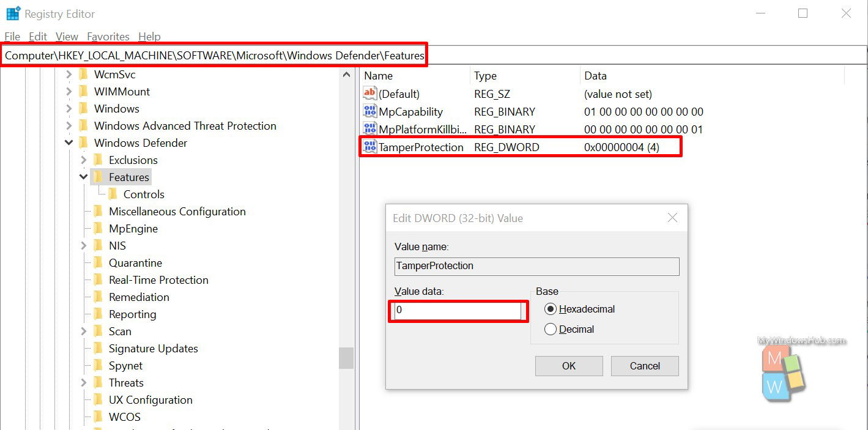Click the Controls folder icon

(x=113, y=195)
